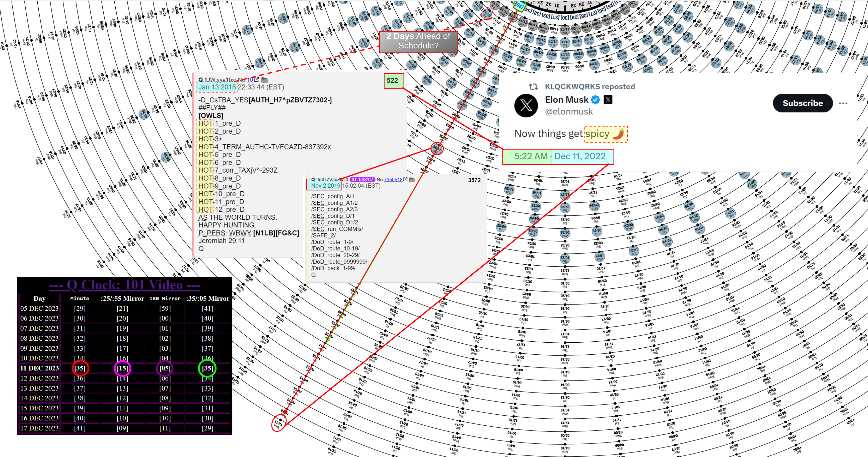
Task: Click [38] in the 14 DEC 2023 row
Action: point(80,398)
